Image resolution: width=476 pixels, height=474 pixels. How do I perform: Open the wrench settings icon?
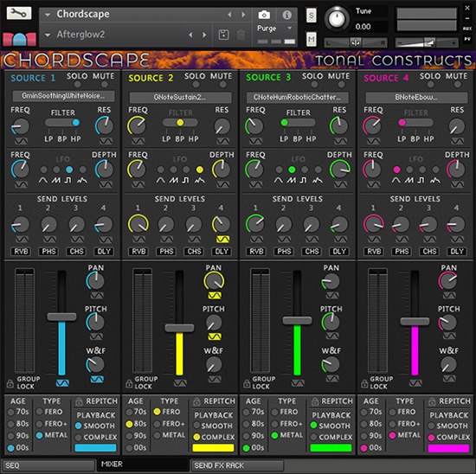(x=19, y=13)
